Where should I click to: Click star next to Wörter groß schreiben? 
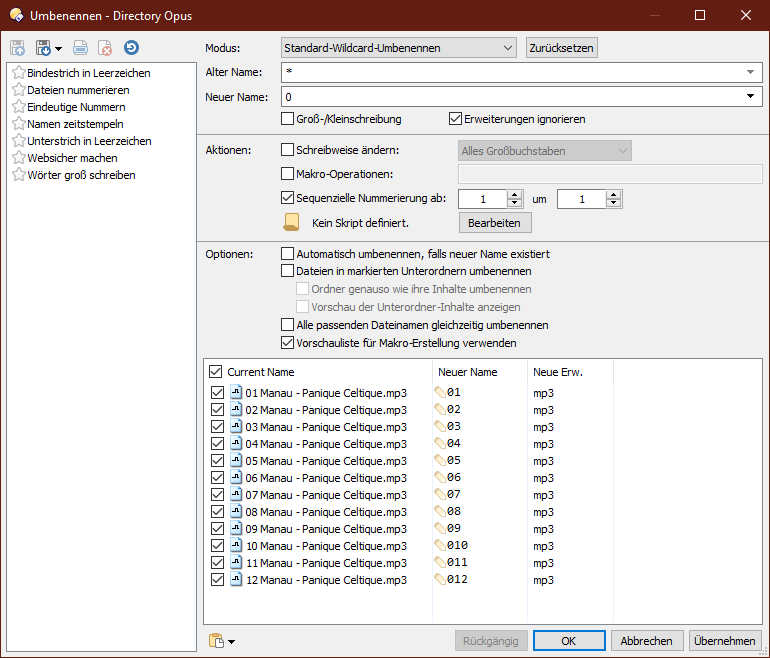19,175
